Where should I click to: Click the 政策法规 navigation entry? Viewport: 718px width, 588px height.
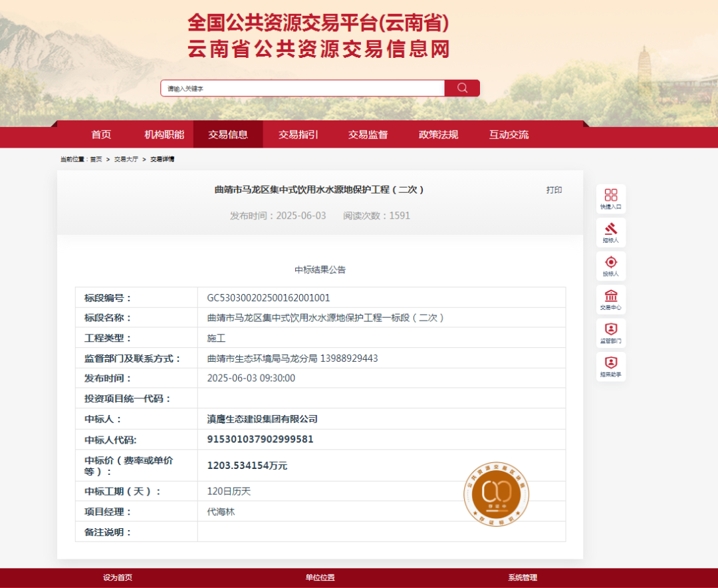coord(438,134)
